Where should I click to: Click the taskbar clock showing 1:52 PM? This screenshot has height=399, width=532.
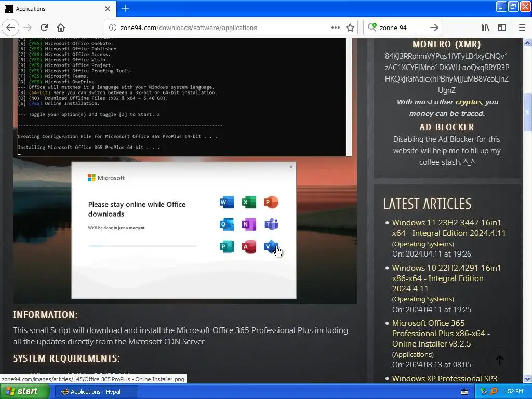[513, 392]
